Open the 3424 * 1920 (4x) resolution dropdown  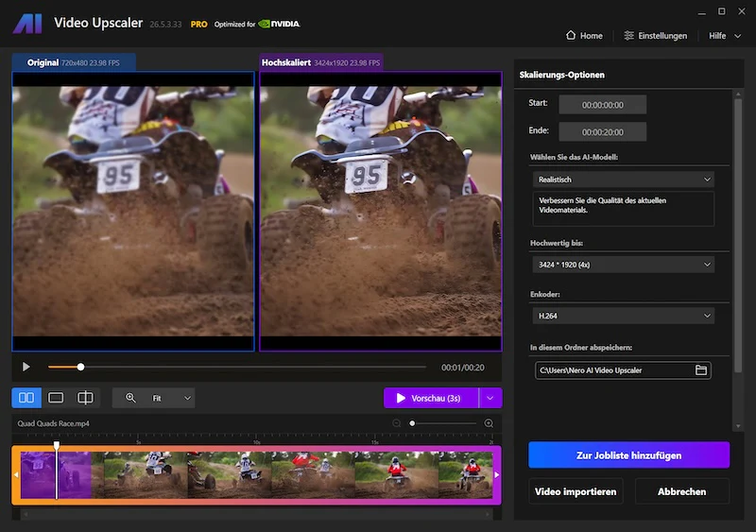pyautogui.click(x=624, y=265)
